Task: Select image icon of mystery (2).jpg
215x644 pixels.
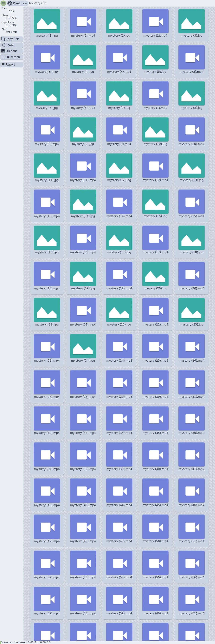Action: pyautogui.click(x=119, y=21)
